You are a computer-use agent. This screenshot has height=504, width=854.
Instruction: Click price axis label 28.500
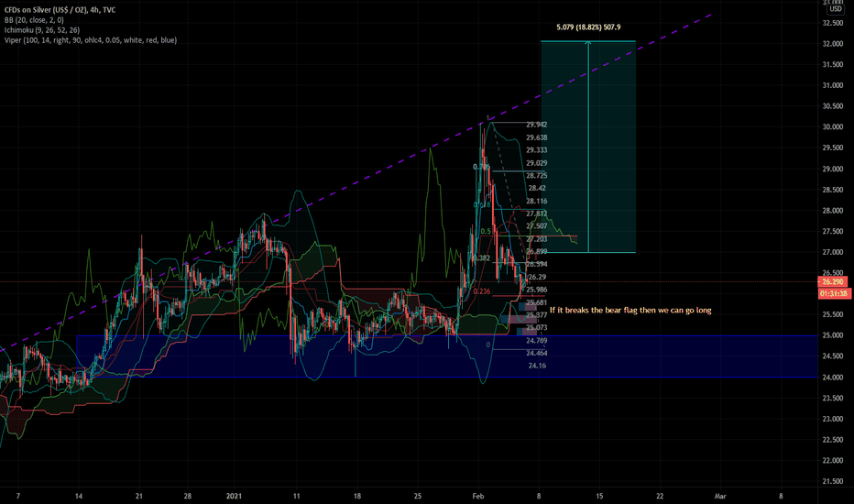(833, 191)
